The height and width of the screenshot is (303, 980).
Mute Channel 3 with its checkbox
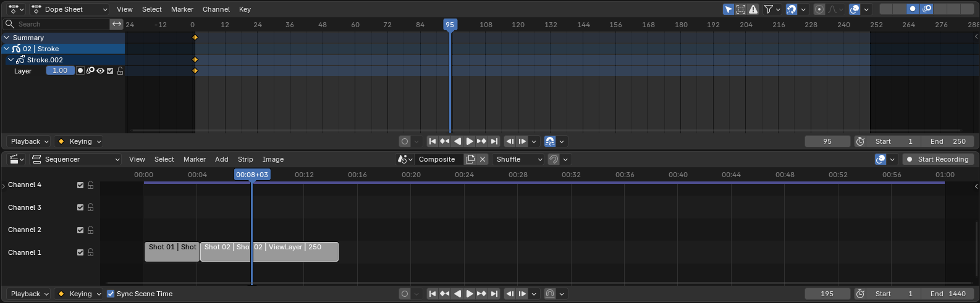[x=80, y=208]
